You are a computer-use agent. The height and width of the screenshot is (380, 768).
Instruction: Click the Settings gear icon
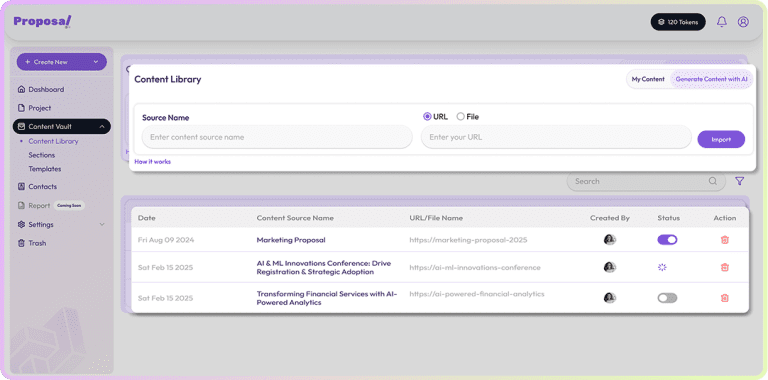(x=21, y=225)
